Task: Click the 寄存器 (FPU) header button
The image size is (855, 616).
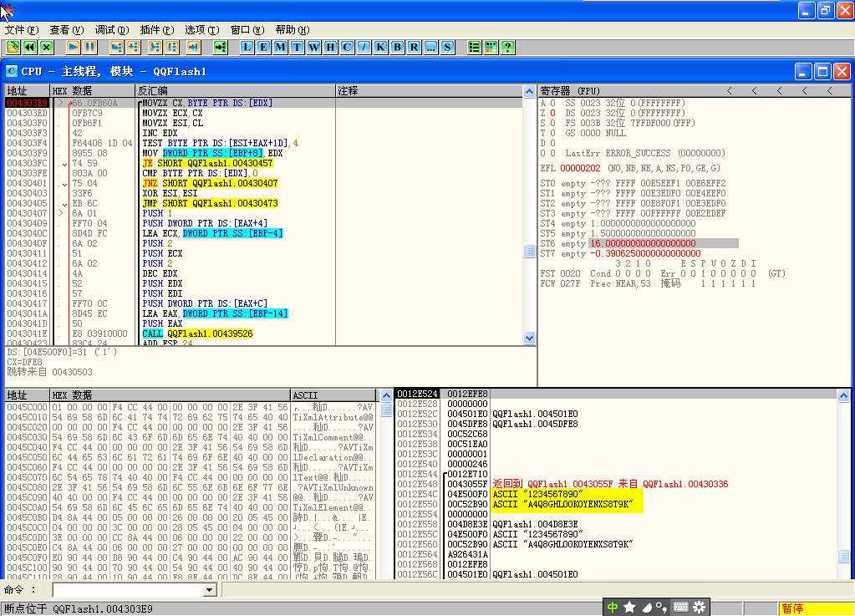Action: tap(570, 90)
